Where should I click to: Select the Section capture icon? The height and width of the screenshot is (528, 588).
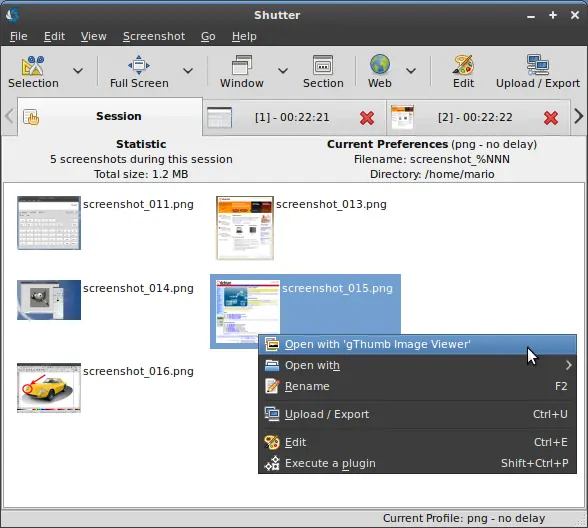(323, 65)
